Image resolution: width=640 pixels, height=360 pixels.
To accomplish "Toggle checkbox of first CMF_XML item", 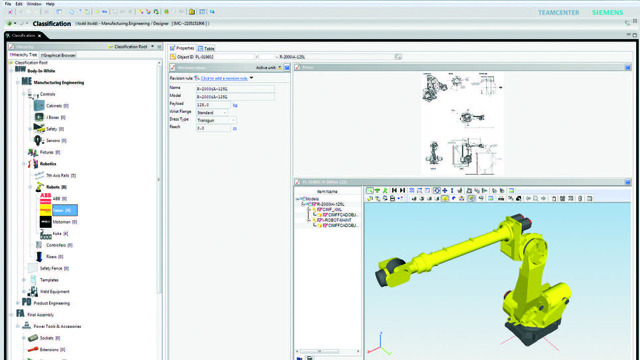I will tap(320, 209).
